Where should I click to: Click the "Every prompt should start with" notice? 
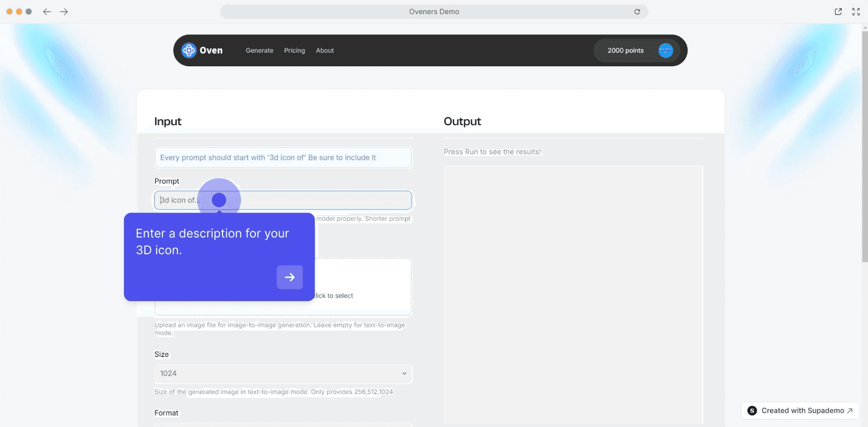(283, 158)
